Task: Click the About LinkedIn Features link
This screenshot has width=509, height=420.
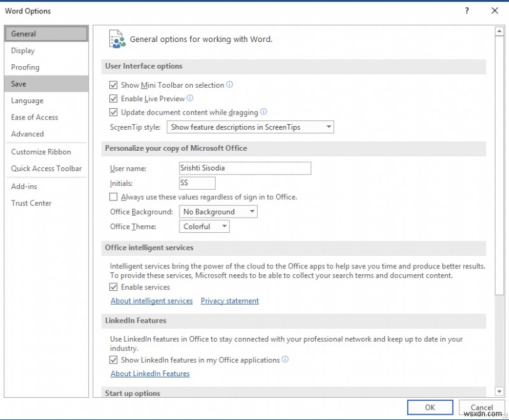Action: point(150,374)
